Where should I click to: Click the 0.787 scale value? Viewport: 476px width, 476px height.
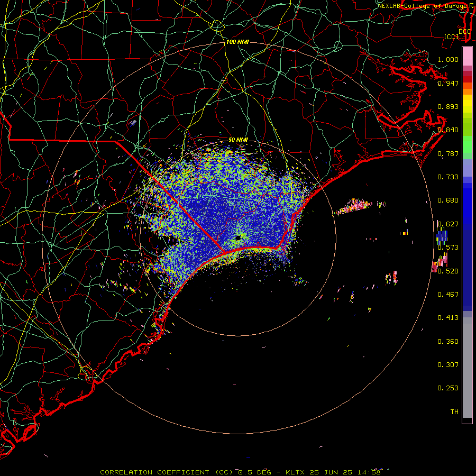tap(448, 153)
